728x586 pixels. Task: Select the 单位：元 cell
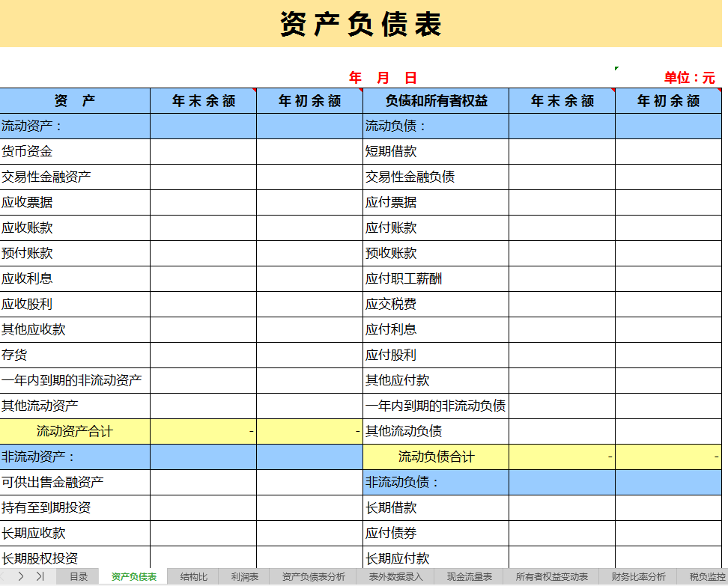click(689, 78)
